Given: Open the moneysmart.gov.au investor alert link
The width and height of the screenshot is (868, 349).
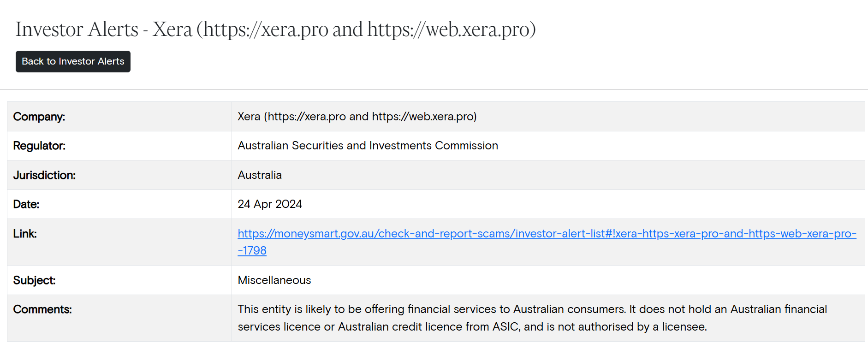Looking at the screenshot, I should click(547, 234).
